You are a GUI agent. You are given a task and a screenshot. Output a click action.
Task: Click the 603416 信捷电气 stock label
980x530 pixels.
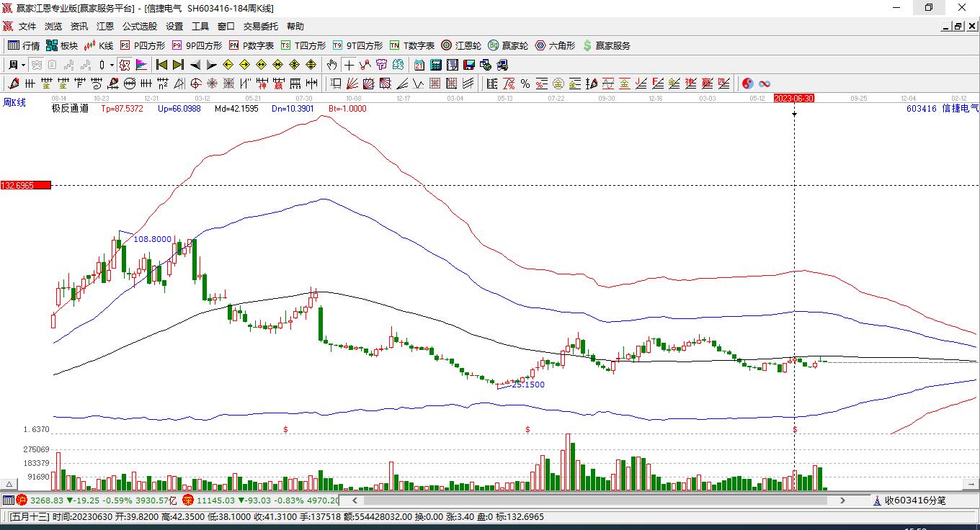943,109
